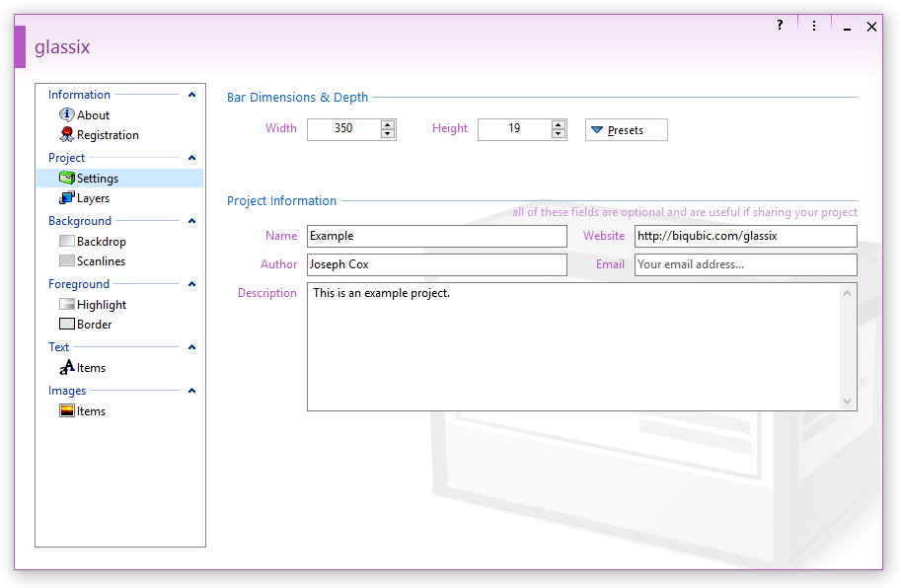The image size is (901, 588).
Task: Open Images Items via the picture icon
Action: point(67,411)
